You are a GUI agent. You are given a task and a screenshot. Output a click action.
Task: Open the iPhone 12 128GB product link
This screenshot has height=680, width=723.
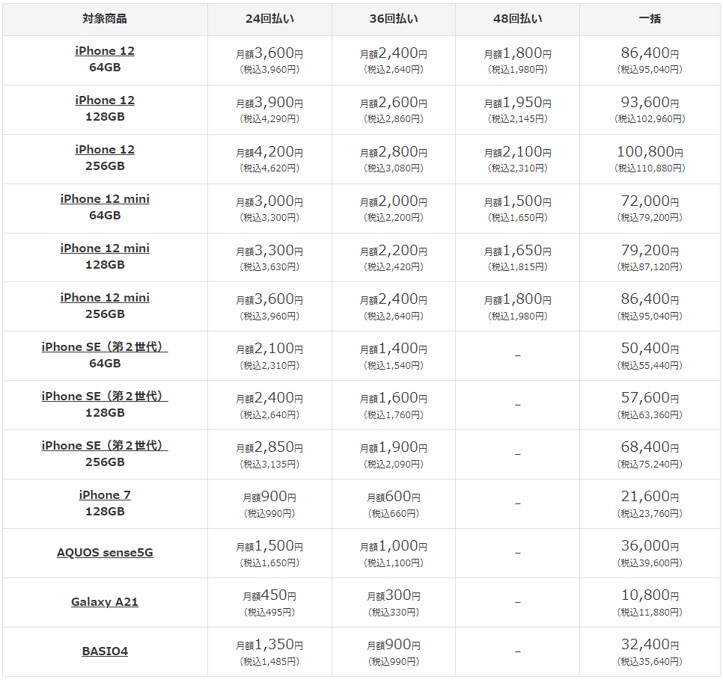pos(105,100)
